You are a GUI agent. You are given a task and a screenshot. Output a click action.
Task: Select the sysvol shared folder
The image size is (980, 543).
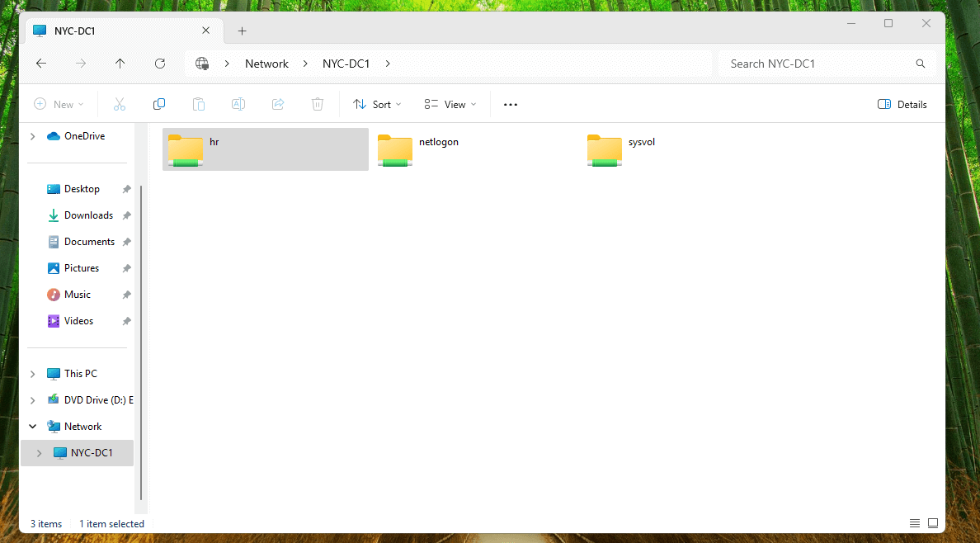(685, 149)
